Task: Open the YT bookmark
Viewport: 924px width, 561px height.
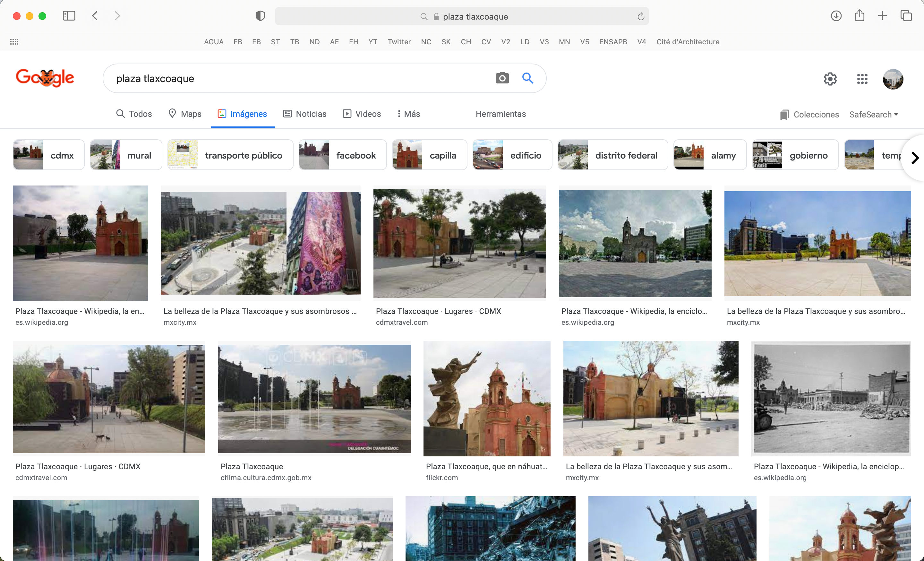Action: (x=373, y=42)
